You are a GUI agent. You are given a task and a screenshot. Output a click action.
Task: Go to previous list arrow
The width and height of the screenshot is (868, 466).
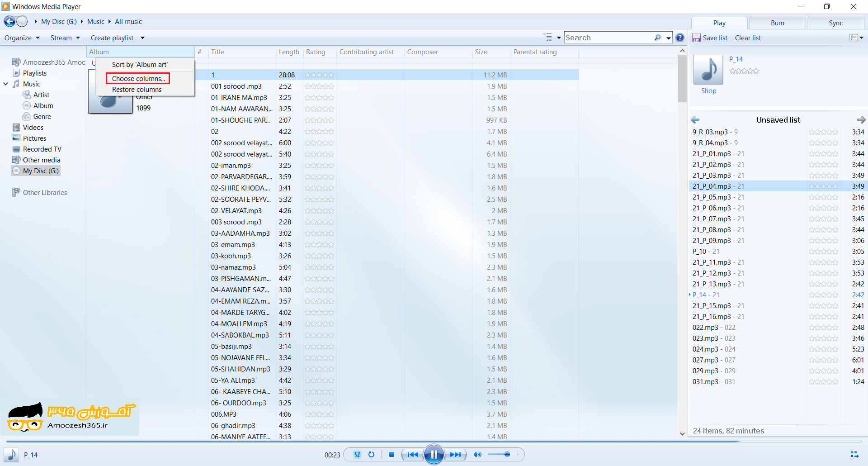coord(695,120)
